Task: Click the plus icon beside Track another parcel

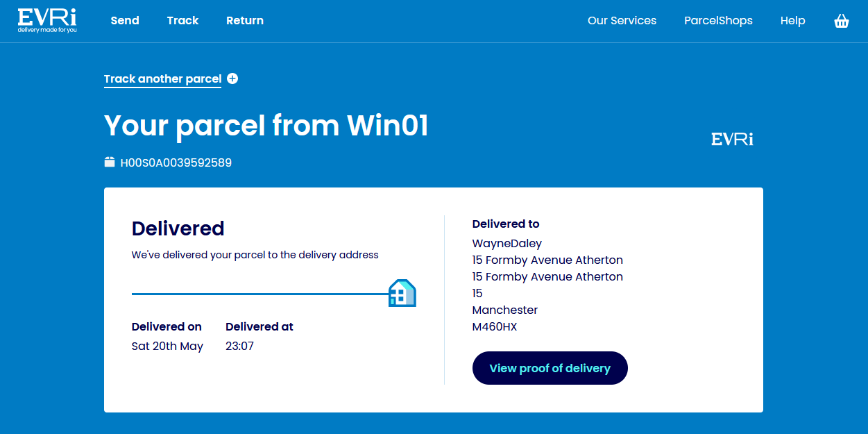Action: tap(232, 78)
